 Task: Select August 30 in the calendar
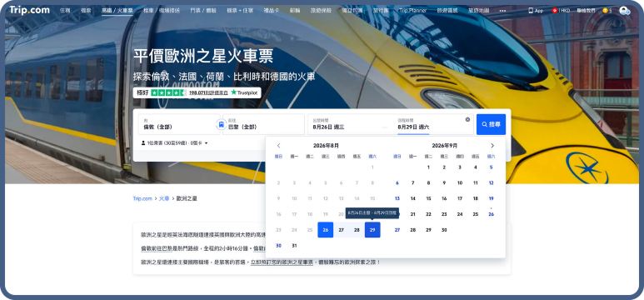click(278, 245)
